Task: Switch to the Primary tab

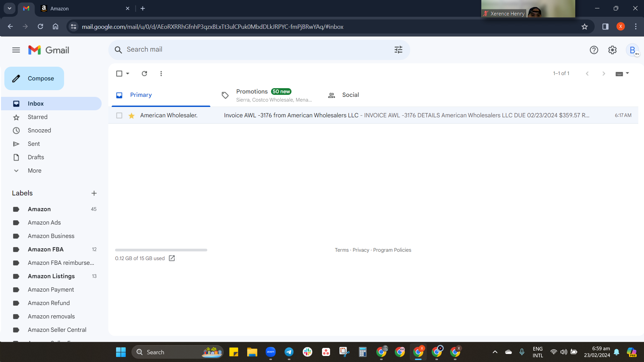Action: [161, 95]
